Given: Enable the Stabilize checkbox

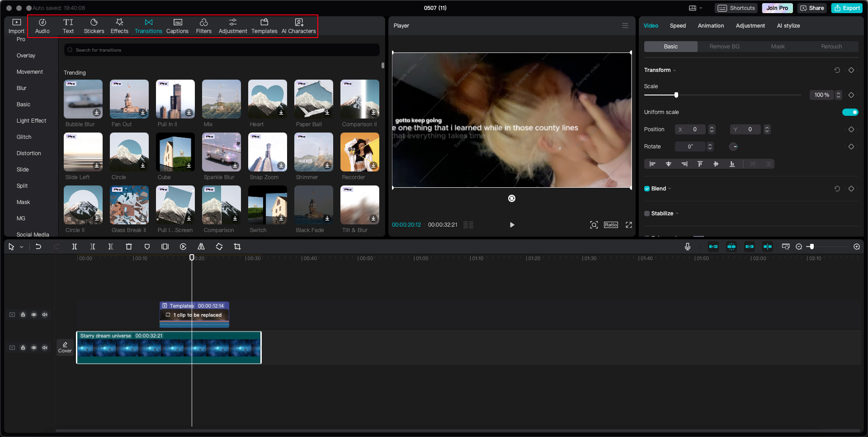Looking at the screenshot, I should [x=646, y=214].
